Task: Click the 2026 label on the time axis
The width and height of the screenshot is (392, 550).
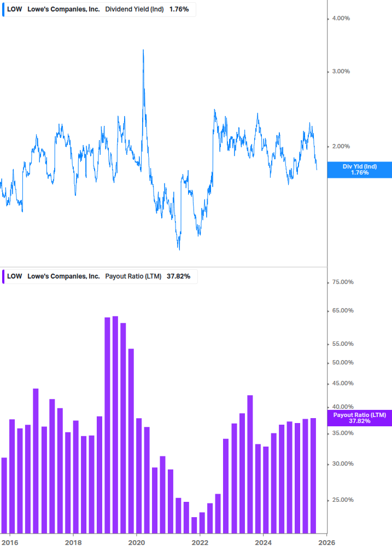Action: [x=326, y=543]
